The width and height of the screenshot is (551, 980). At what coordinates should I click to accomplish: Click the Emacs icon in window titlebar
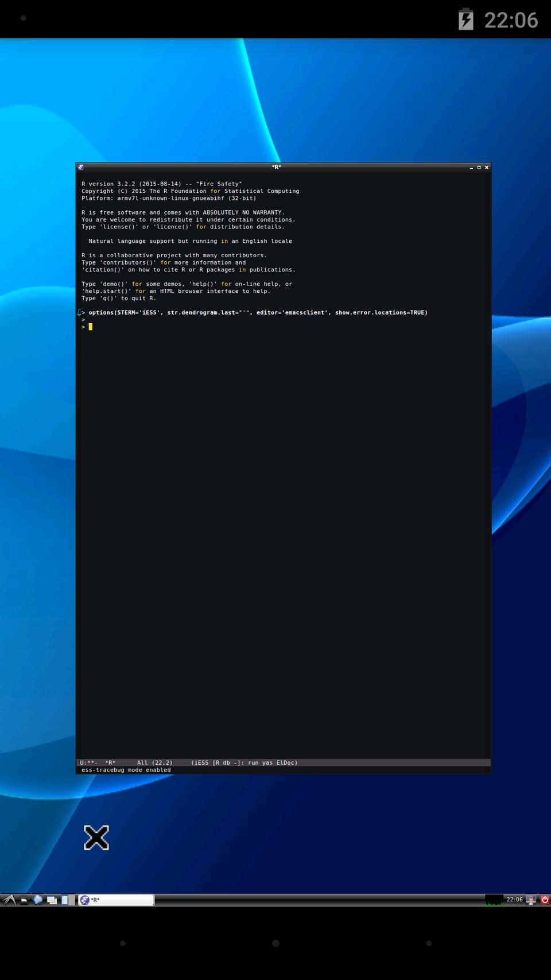point(81,167)
